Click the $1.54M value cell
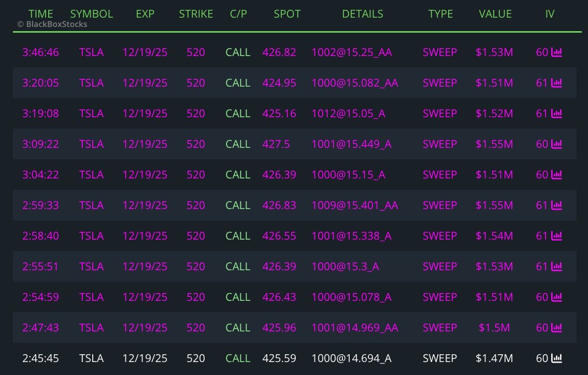Image resolution: width=588 pixels, height=375 pixels. click(x=494, y=235)
